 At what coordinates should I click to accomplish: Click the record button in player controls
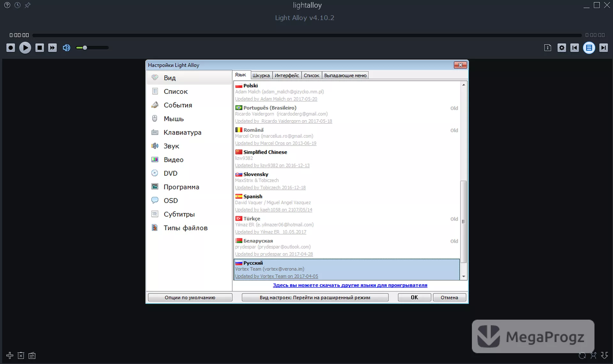[x=11, y=48]
